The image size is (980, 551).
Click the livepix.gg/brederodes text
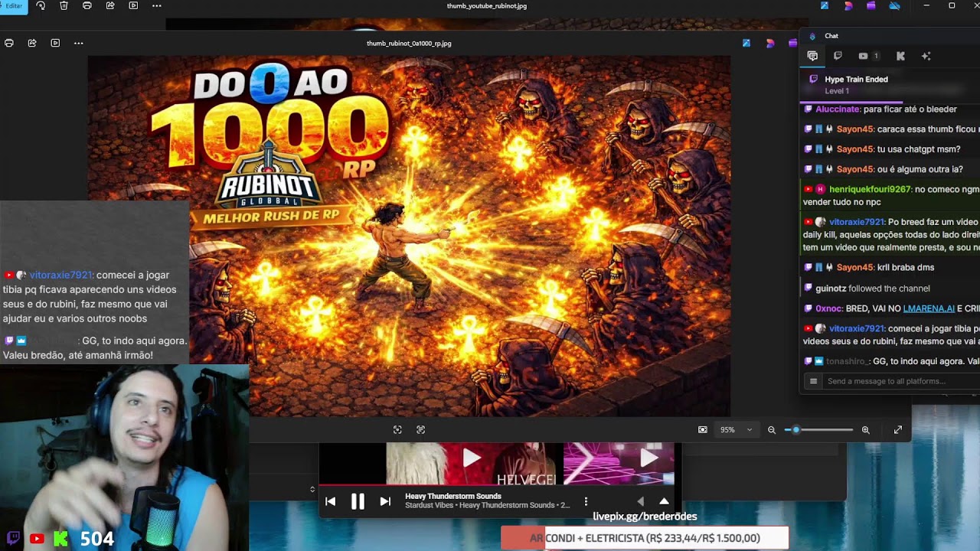point(645,517)
